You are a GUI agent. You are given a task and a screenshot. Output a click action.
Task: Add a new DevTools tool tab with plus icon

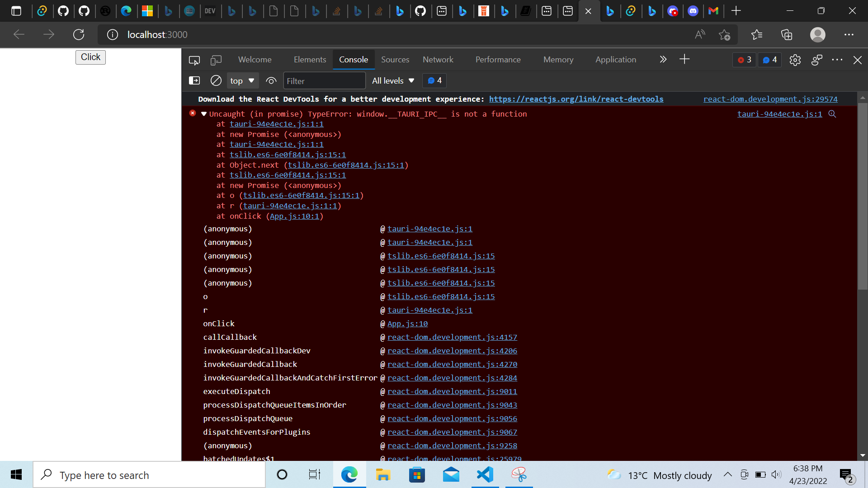click(x=684, y=60)
